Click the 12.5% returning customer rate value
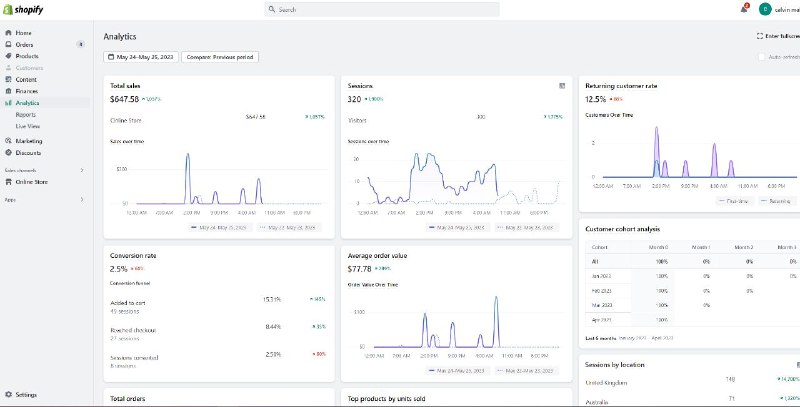This screenshot has width=800, height=407. (595, 99)
